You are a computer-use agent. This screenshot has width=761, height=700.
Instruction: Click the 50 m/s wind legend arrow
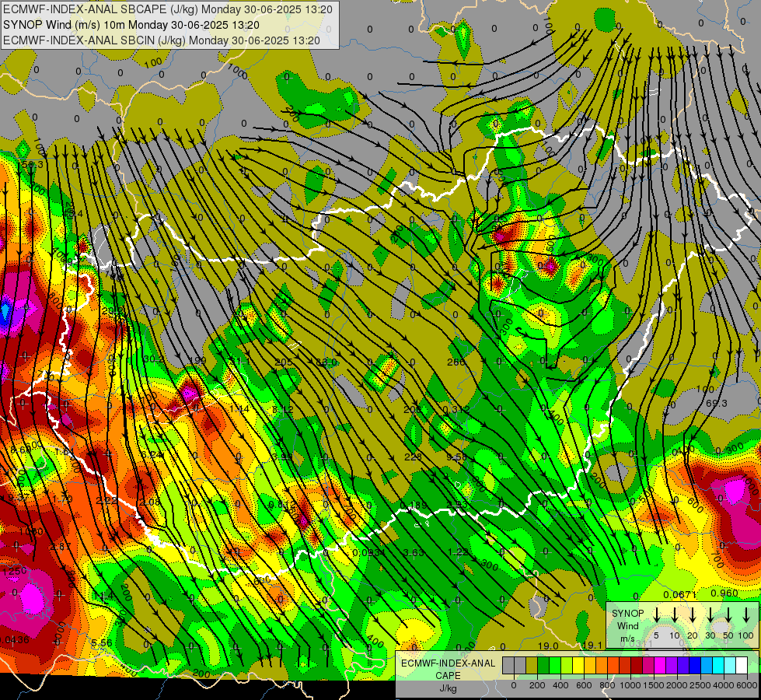pos(728,614)
